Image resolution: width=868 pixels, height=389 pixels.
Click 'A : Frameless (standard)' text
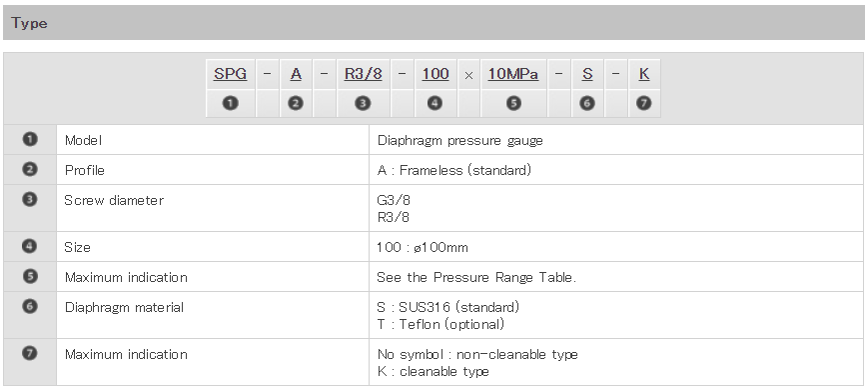[x=453, y=170]
